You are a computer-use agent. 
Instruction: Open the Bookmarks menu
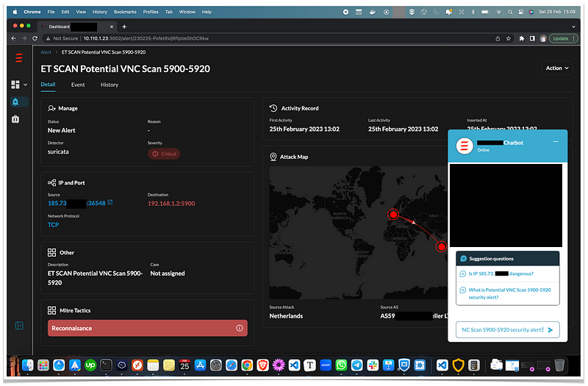[x=125, y=12]
